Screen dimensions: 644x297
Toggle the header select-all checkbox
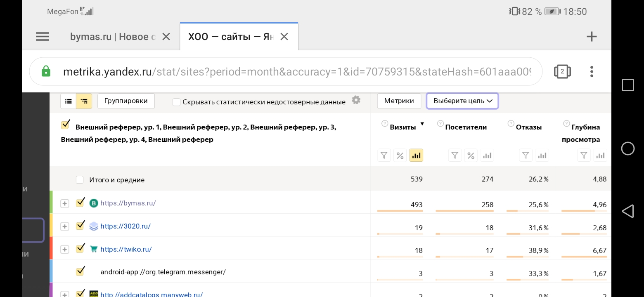[x=65, y=125]
